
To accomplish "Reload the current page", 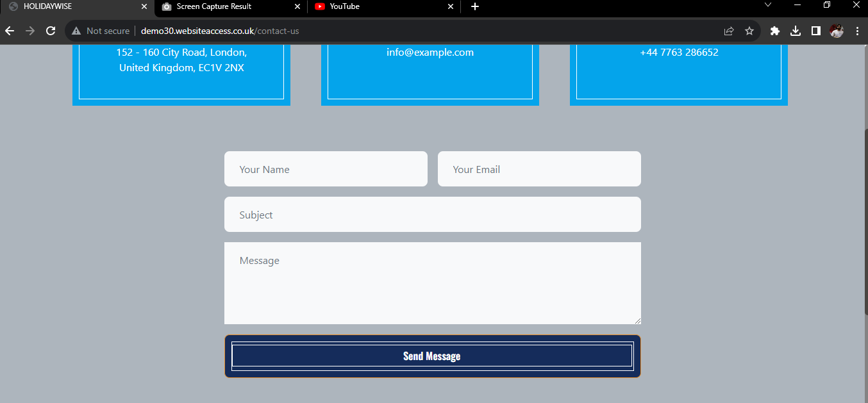I will pyautogui.click(x=51, y=31).
